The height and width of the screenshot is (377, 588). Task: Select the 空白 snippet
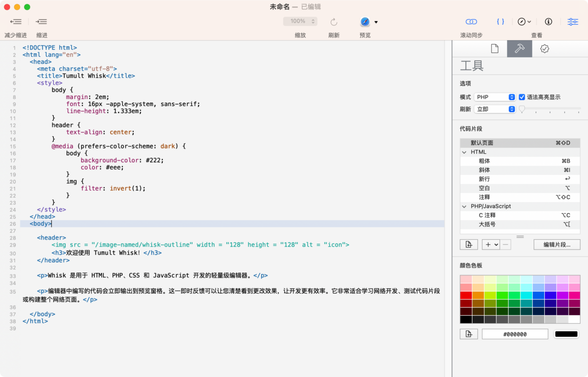coord(520,188)
